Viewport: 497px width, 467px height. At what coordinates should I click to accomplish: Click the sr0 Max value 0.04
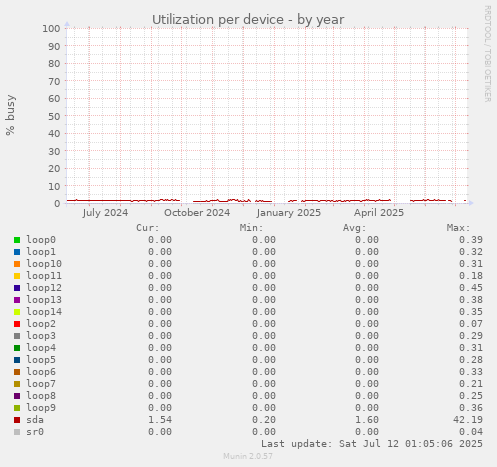pyautogui.click(x=471, y=432)
